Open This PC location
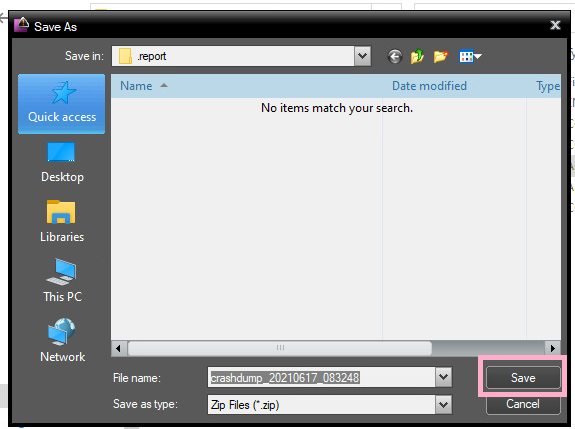Screen dimensions: 575x429 tap(62, 281)
